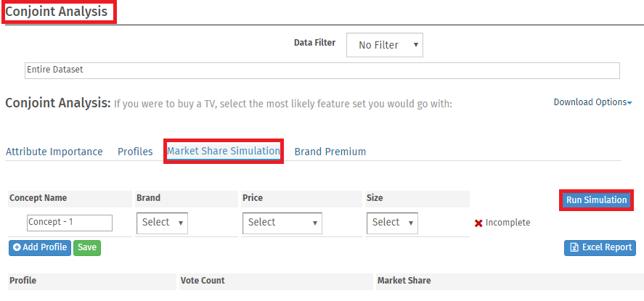Click the Concept - 1 name field
The height and width of the screenshot is (301, 644).
69,223
